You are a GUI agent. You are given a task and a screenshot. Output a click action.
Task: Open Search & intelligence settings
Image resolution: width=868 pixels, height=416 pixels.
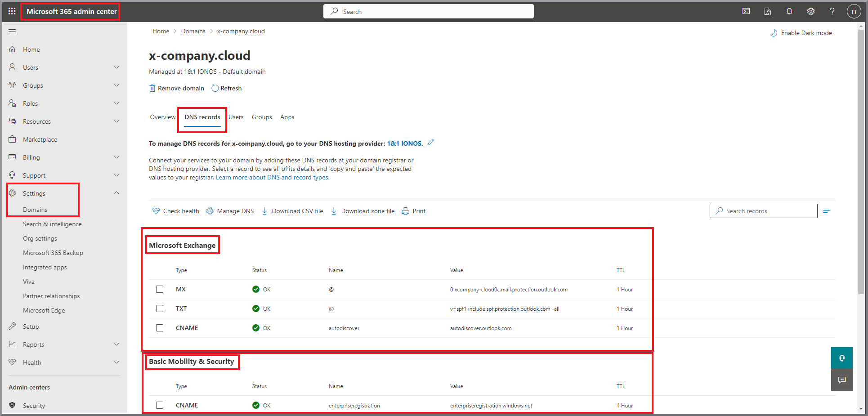click(52, 224)
